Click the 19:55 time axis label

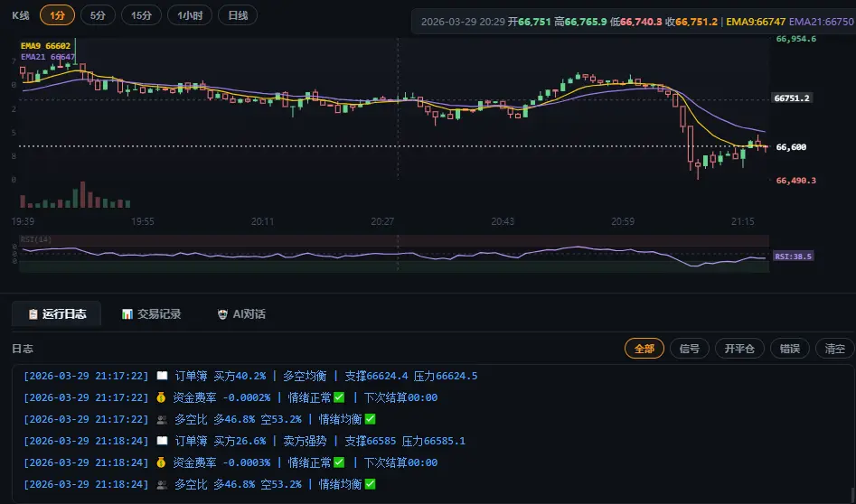[143, 221]
